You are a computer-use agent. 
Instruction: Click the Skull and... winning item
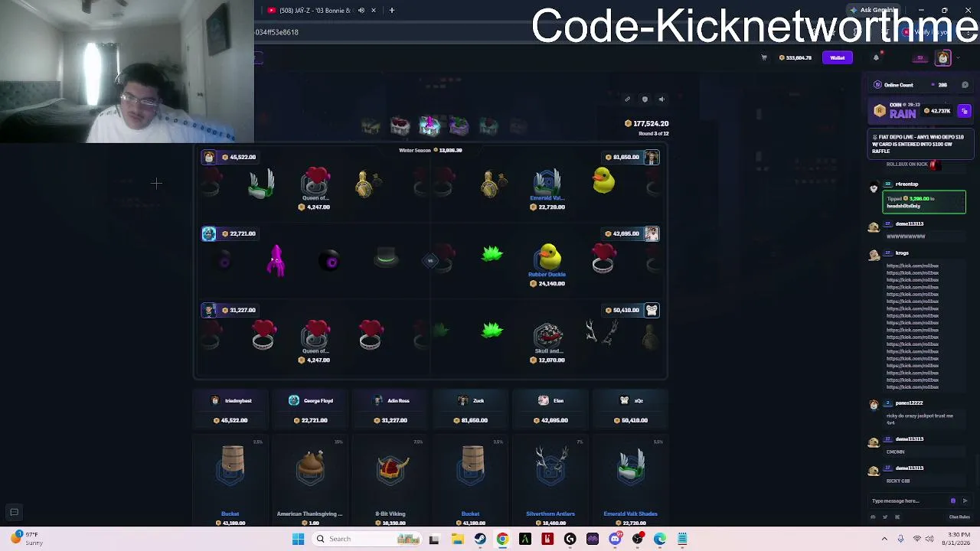point(548,342)
